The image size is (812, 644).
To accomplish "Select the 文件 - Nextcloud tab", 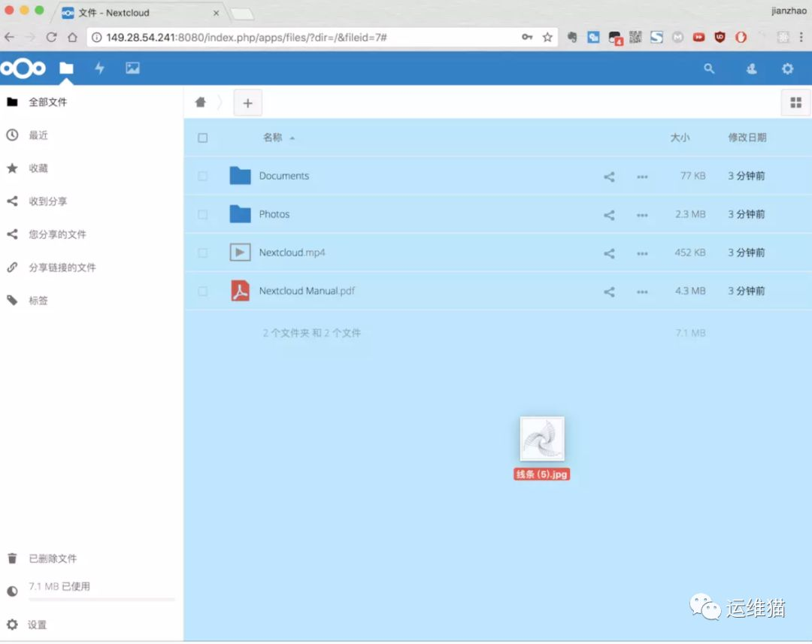I will [140, 13].
